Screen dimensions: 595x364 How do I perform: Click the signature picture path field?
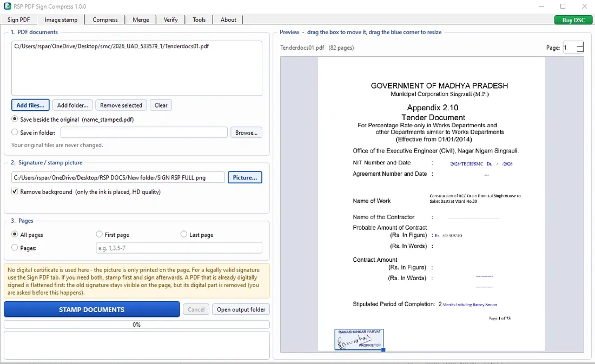(118, 177)
